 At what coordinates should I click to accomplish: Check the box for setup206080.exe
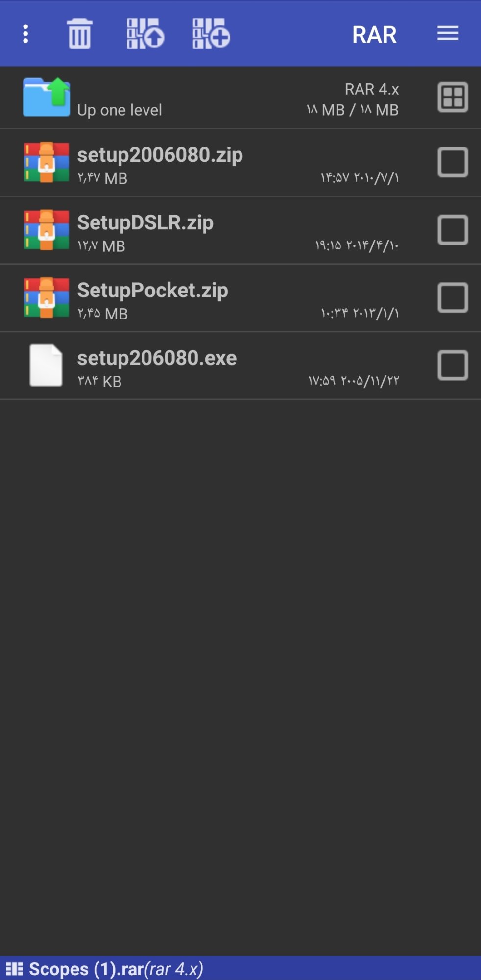pyautogui.click(x=453, y=365)
